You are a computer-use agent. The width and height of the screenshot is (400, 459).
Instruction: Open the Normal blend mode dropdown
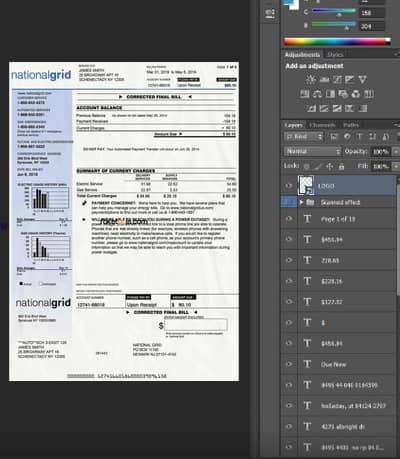coord(313,151)
